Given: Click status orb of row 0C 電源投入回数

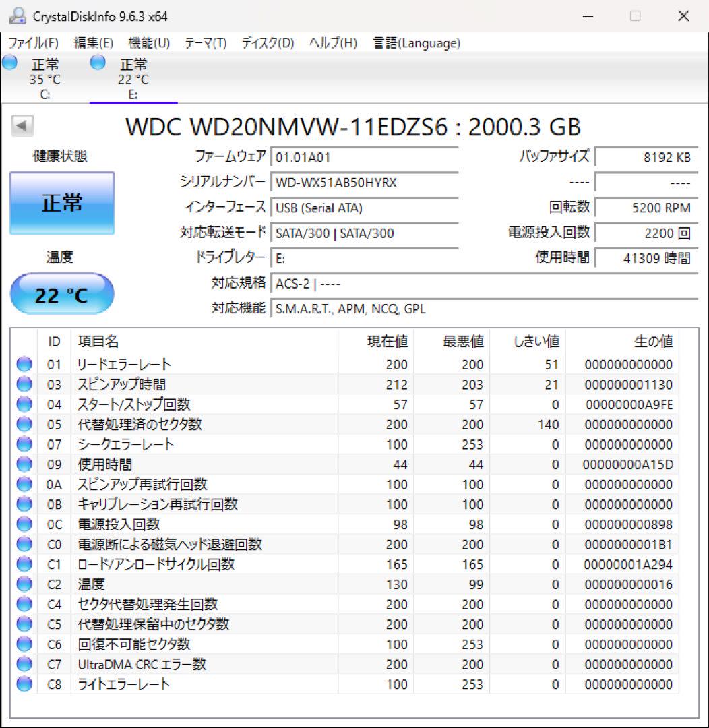Looking at the screenshot, I should point(24,524).
